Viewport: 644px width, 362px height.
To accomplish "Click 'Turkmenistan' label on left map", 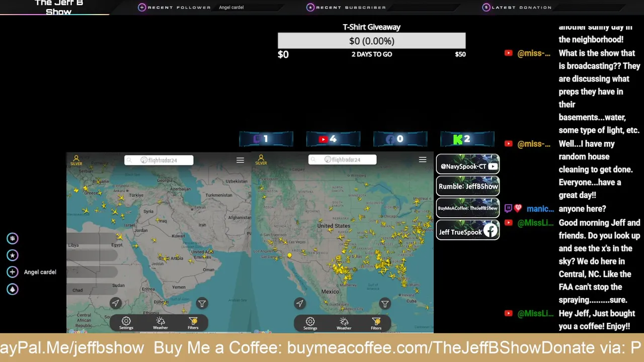I will (x=219, y=195).
